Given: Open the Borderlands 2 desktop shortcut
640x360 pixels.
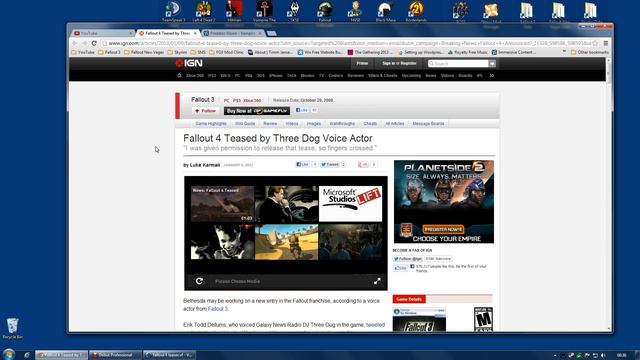Looking at the screenshot, I should [x=416, y=11].
